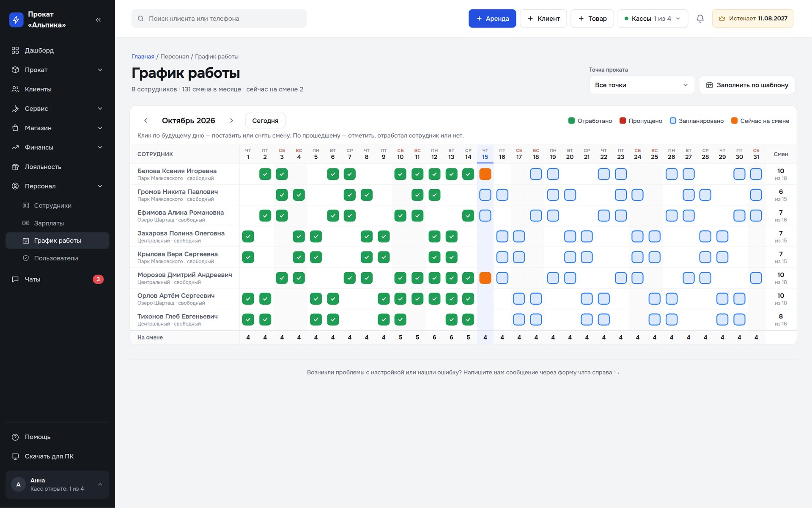Click Морозов's orange current shift cell
Image resolution: width=812 pixels, height=508 pixels.
pos(485,278)
